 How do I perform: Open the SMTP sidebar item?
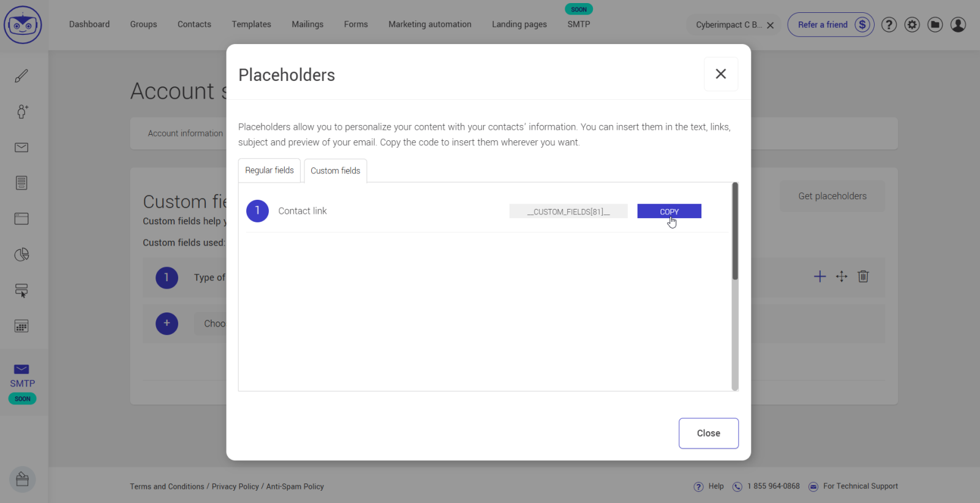click(23, 383)
